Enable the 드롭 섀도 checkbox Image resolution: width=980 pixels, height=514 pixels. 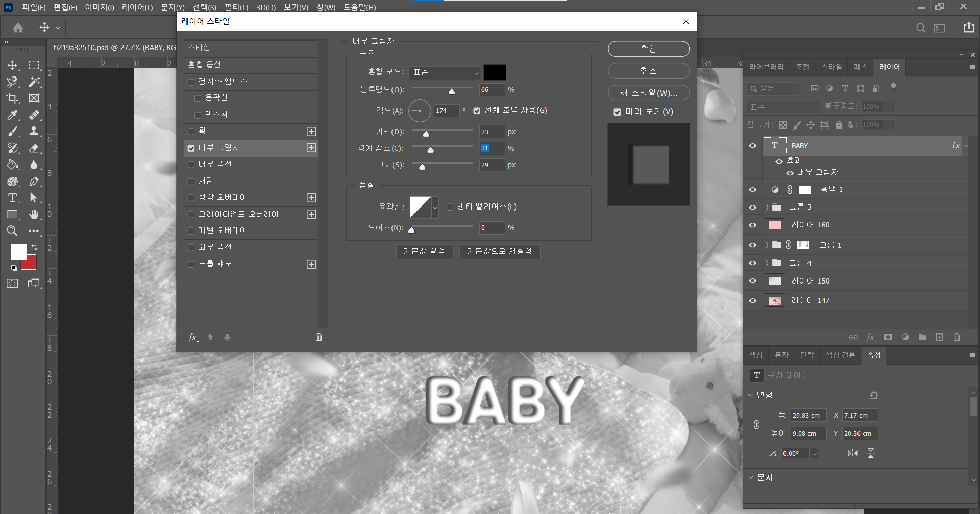pyautogui.click(x=191, y=264)
